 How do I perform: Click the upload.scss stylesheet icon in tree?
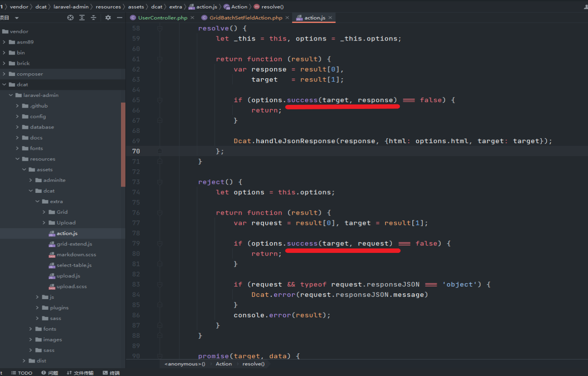point(52,286)
